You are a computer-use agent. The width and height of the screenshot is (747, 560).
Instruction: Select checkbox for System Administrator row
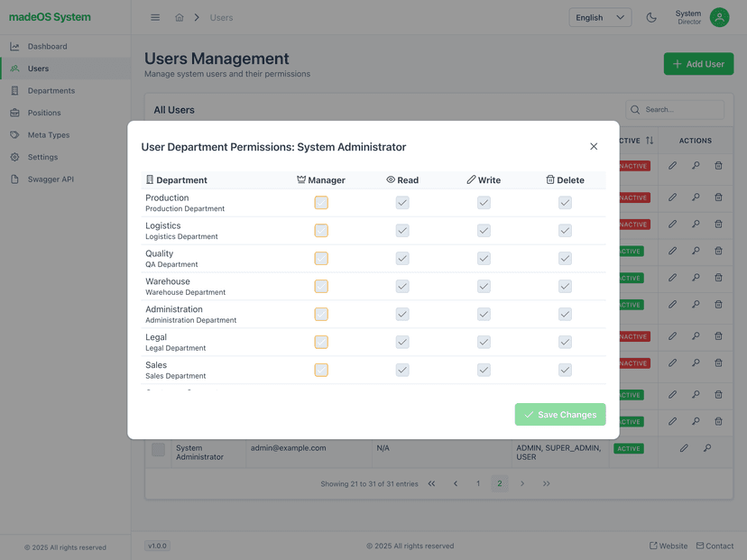(x=158, y=449)
